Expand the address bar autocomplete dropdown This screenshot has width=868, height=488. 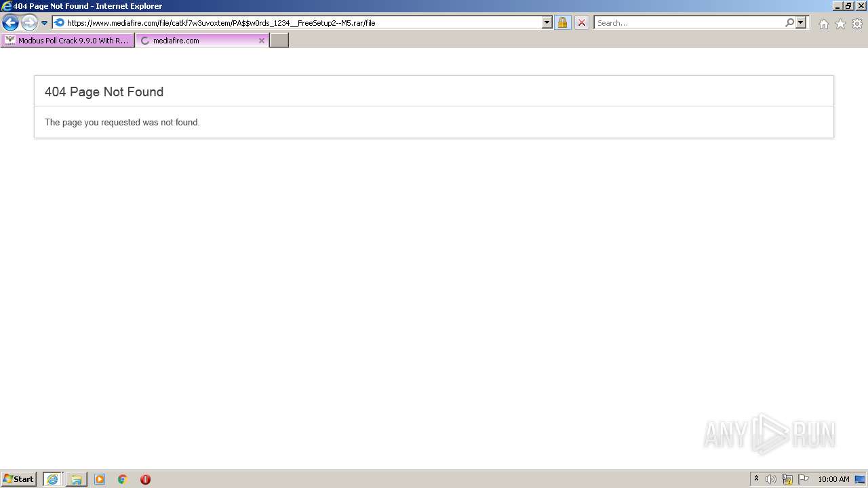[547, 22]
